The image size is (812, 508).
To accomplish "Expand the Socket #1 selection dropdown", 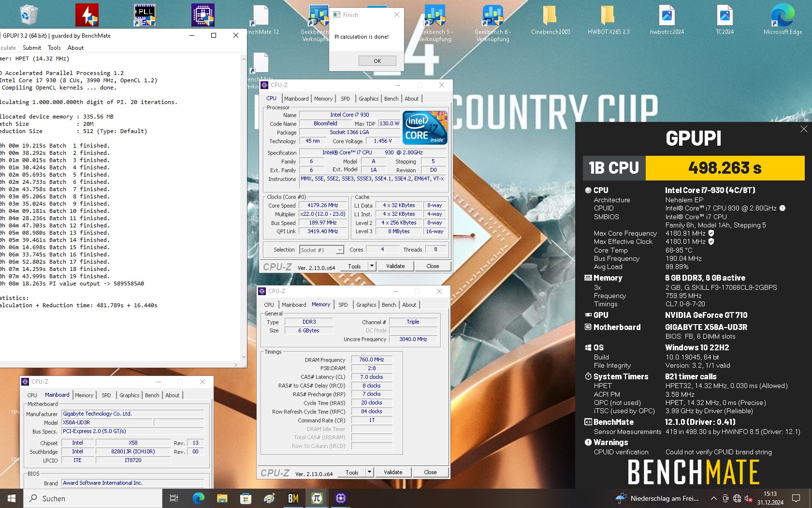I will pos(340,250).
